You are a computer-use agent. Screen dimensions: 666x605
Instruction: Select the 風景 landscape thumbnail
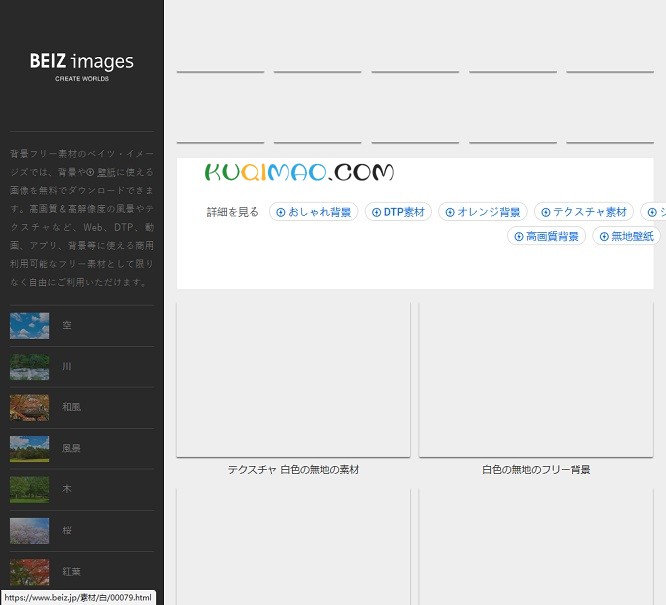click(x=29, y=449)
